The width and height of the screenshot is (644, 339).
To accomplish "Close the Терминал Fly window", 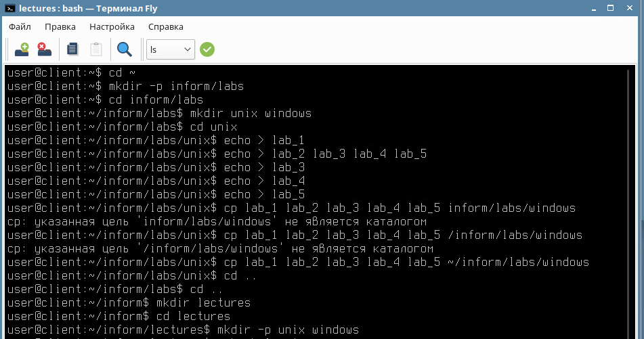I will pos(630,8).
